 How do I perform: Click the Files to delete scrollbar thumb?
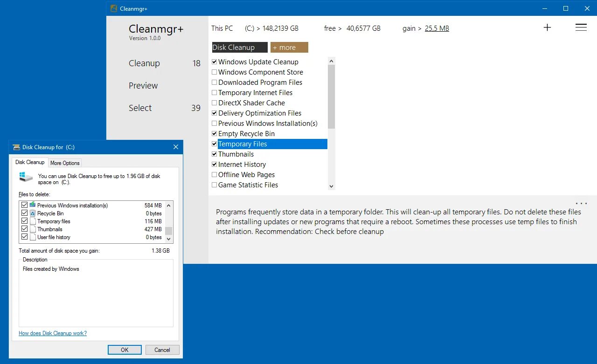[x=169, y=231]
